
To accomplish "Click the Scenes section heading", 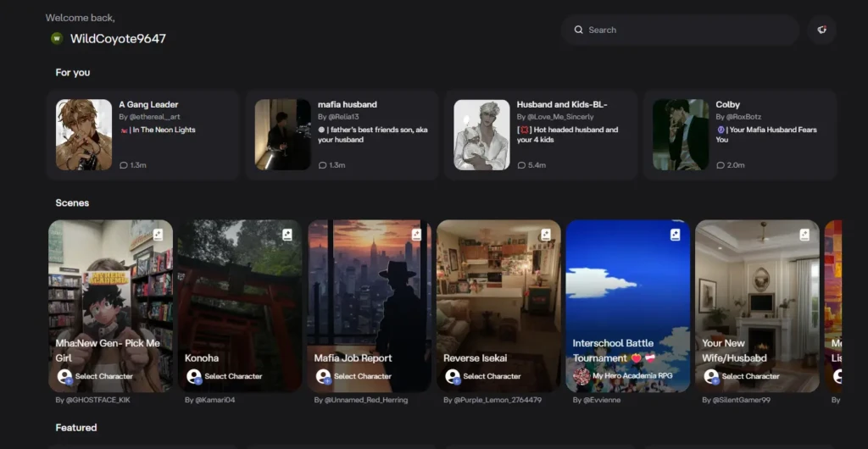I will point(72,203).
